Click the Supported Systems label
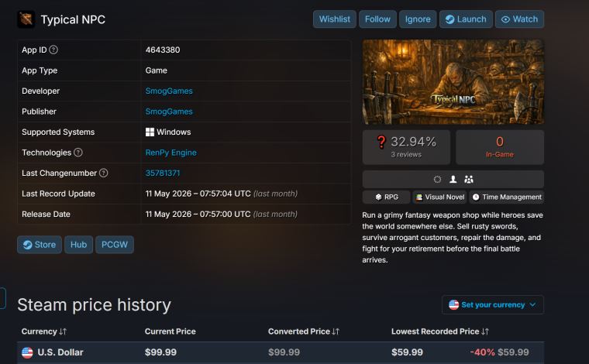589x364 pixels. click(58, 132)
